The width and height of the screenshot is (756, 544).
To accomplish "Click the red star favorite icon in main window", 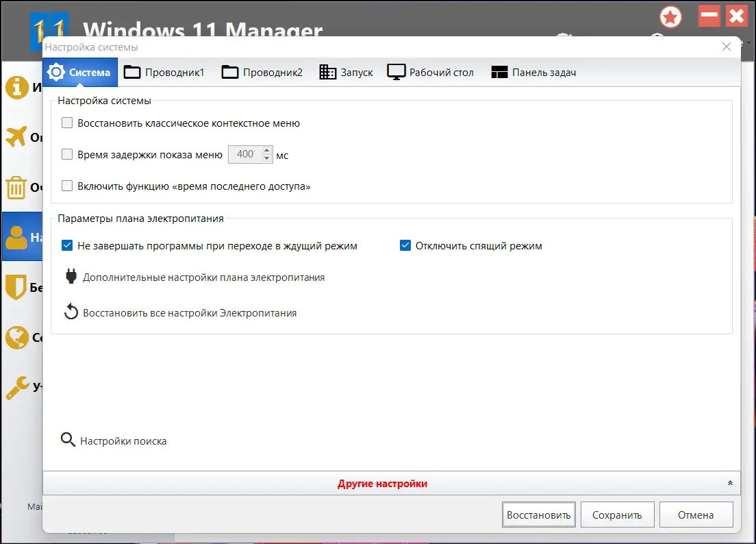I will (x=670, y=17).
